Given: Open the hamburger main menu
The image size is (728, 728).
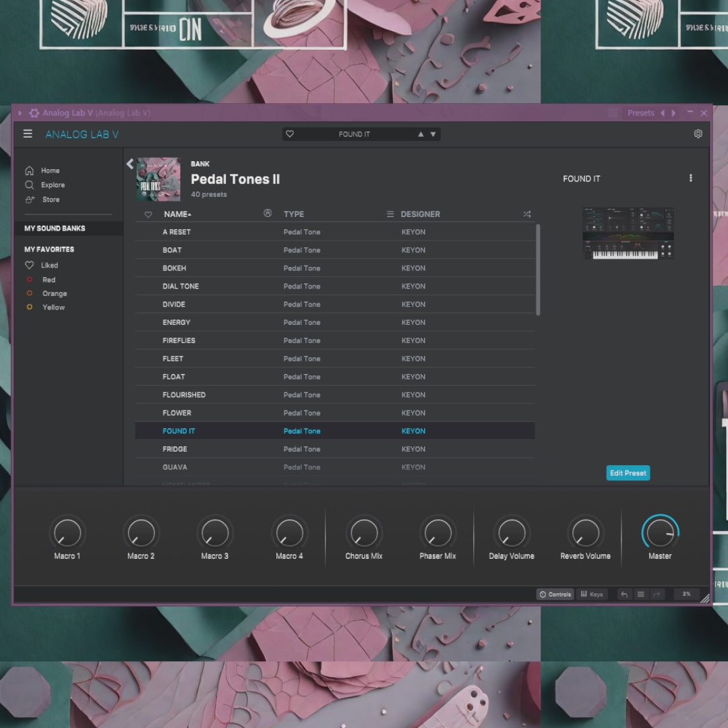Looking at the screenshot, I should point(28,133).
